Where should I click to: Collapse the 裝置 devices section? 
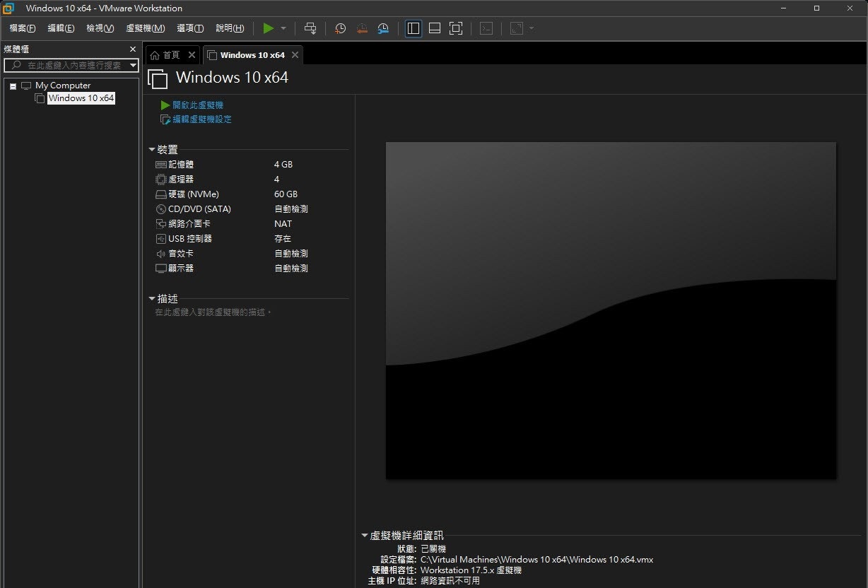pos(152,150)
